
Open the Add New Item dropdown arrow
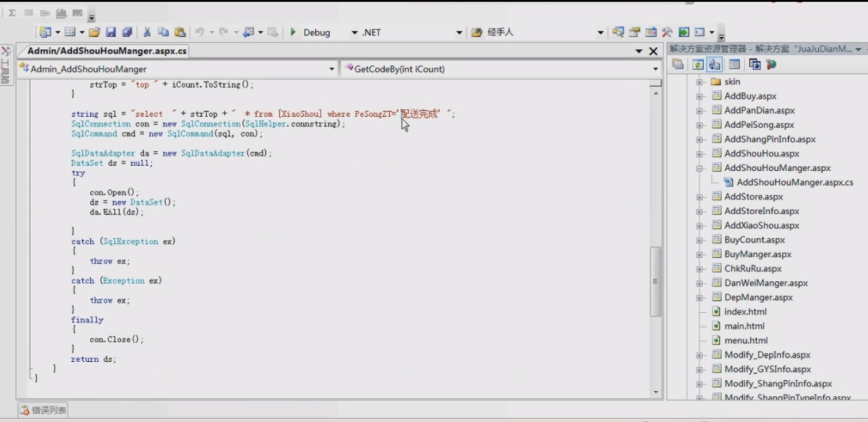pyautogui.click(x=82, y=33)
